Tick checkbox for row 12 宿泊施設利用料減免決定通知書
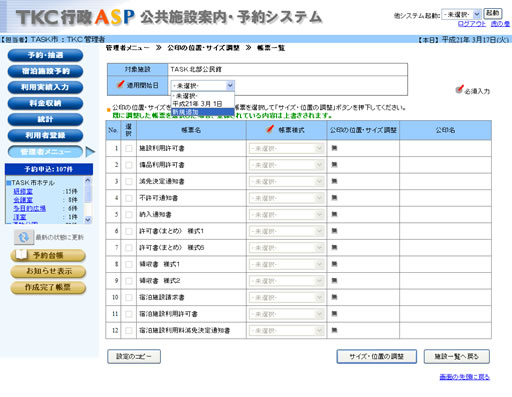 pos(129,331)
